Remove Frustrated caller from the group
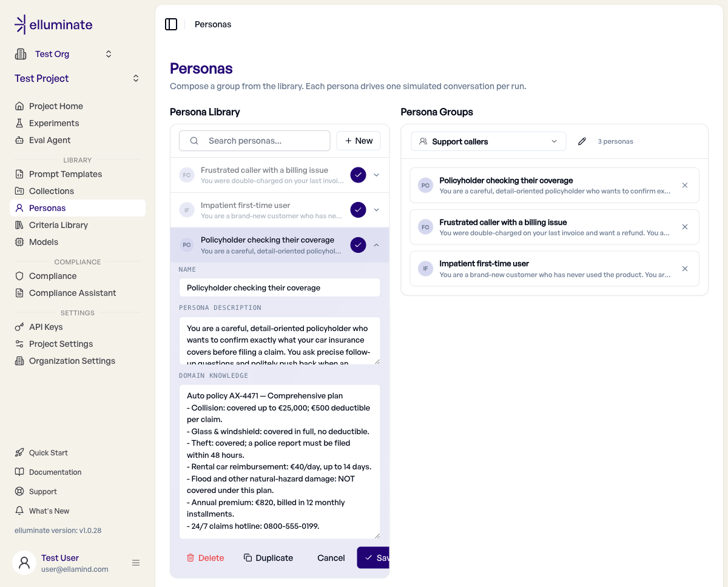Screen dimensions: 728x587 point(685,227)
